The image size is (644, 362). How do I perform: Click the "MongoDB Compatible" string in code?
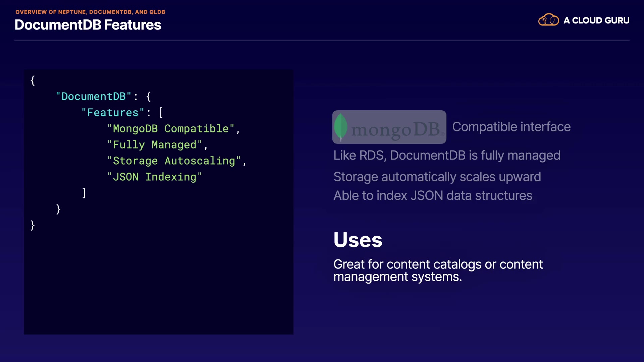coord(170,129)
